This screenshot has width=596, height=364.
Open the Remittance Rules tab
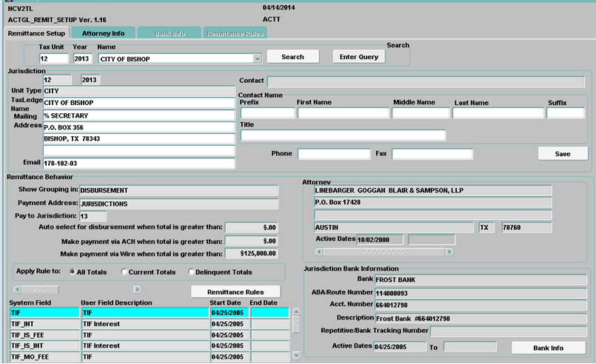235,33
